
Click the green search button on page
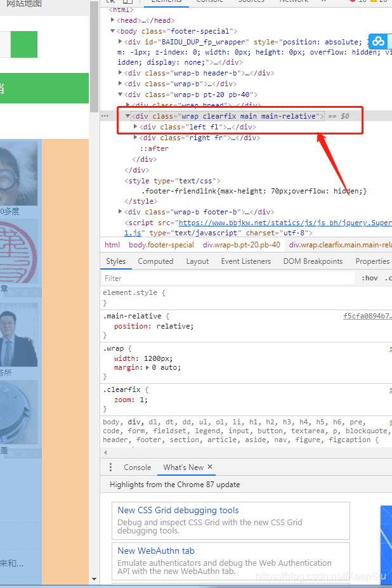pos(24,44)
